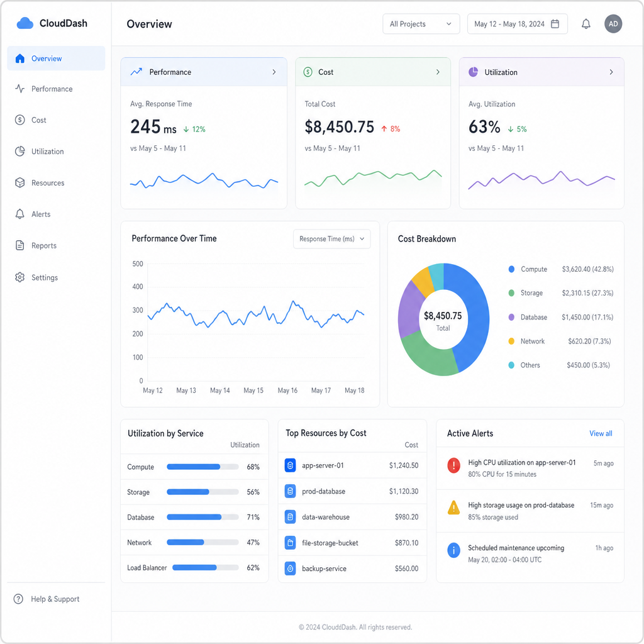
Task: Click the Performance pulse icon in sidebar
Action: pyautogui.click(x=19, y=89)
